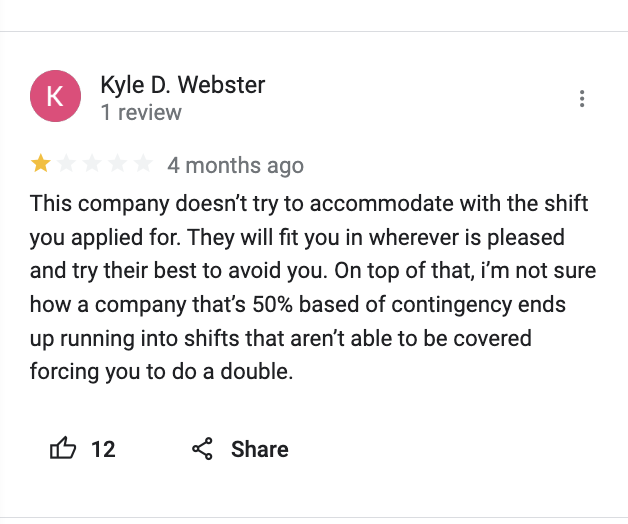Click the like count number 12
The width and height of the screenshot is (628, 524).
[103, 449]
